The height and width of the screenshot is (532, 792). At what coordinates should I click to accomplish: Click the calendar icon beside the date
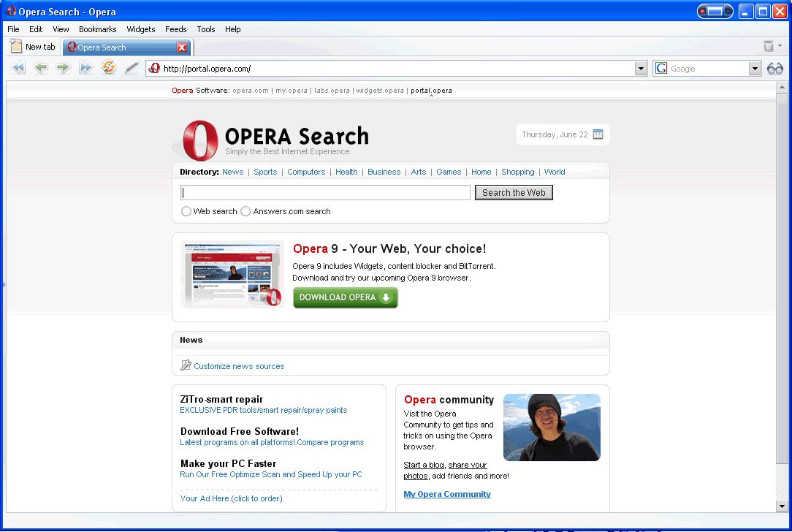pos(598,134)
